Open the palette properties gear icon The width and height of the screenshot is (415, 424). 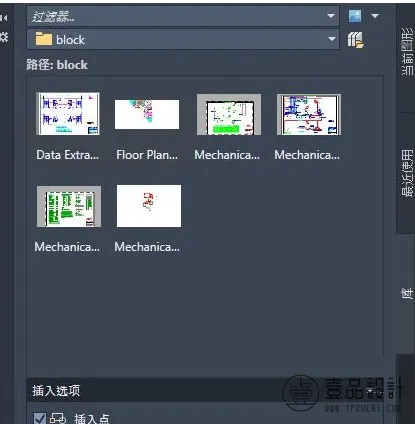[x=4, y=36]
